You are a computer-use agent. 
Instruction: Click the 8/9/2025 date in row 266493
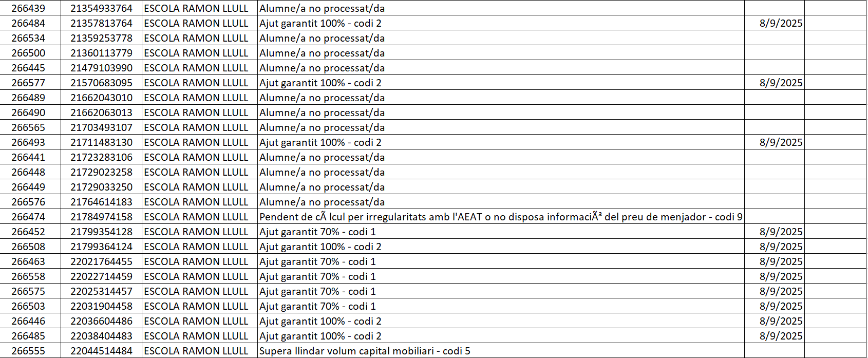tap(781, 142)
